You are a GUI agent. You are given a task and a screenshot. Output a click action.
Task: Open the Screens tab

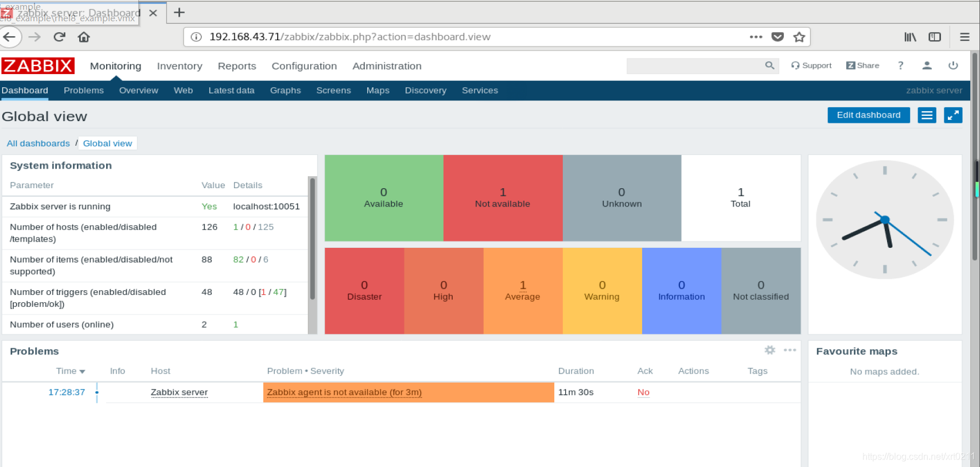click(x=333, y=90)
